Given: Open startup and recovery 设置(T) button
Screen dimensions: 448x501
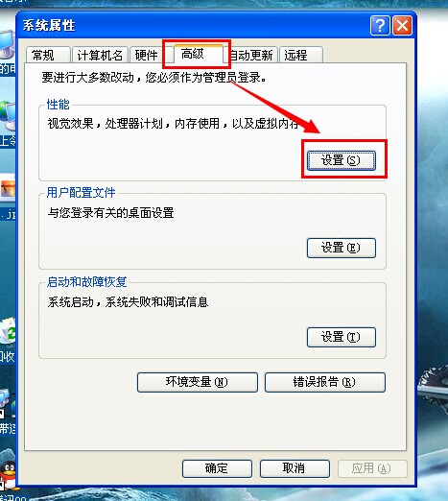Looking at the screenshot, I should pyautogui.click(x=342, y=337).
